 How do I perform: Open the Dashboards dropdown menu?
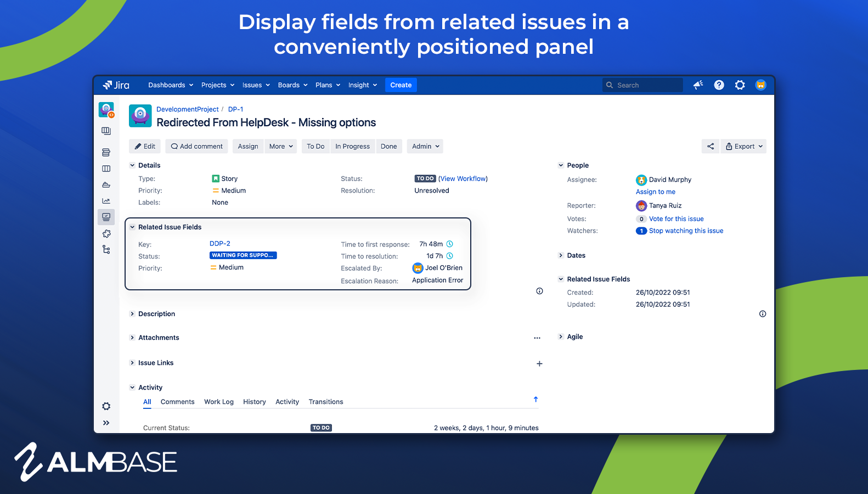(171, 85)
